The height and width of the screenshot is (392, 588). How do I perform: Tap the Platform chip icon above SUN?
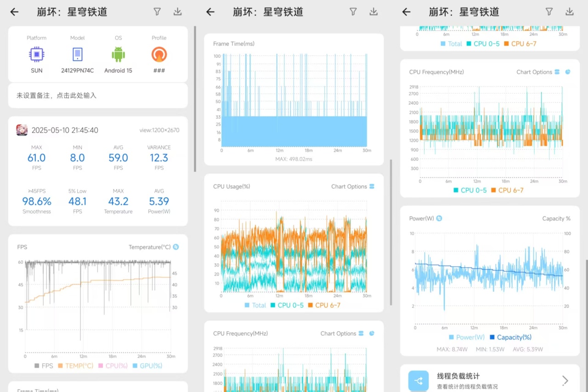[36, 55]
